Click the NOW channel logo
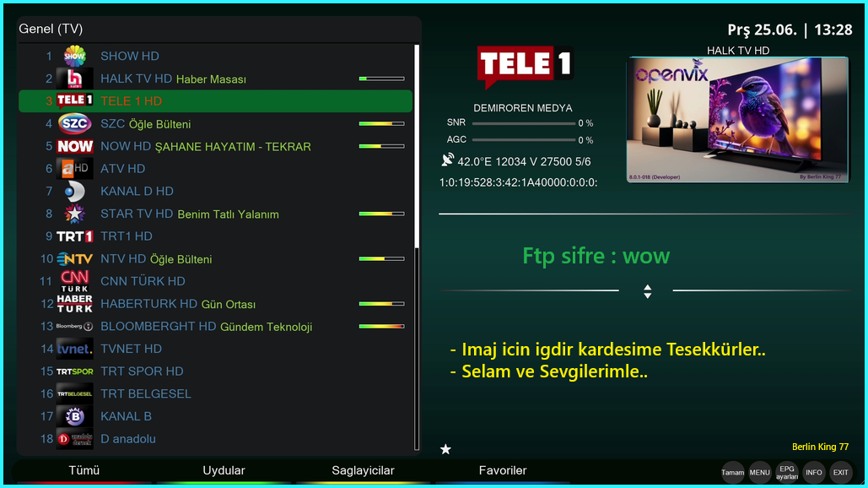This screenshot has height=488, width=868. (x=74, y=146)
